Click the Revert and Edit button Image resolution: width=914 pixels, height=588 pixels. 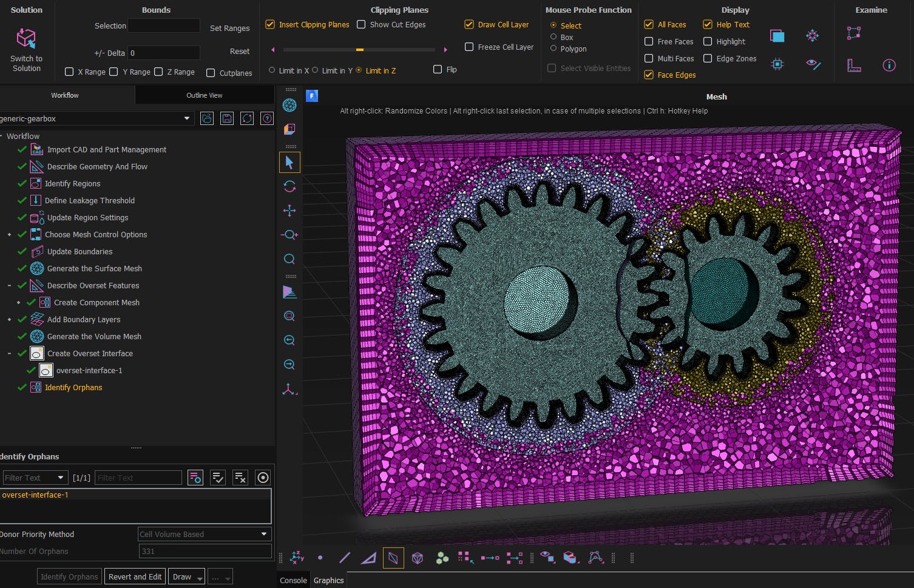coord(135,576)
